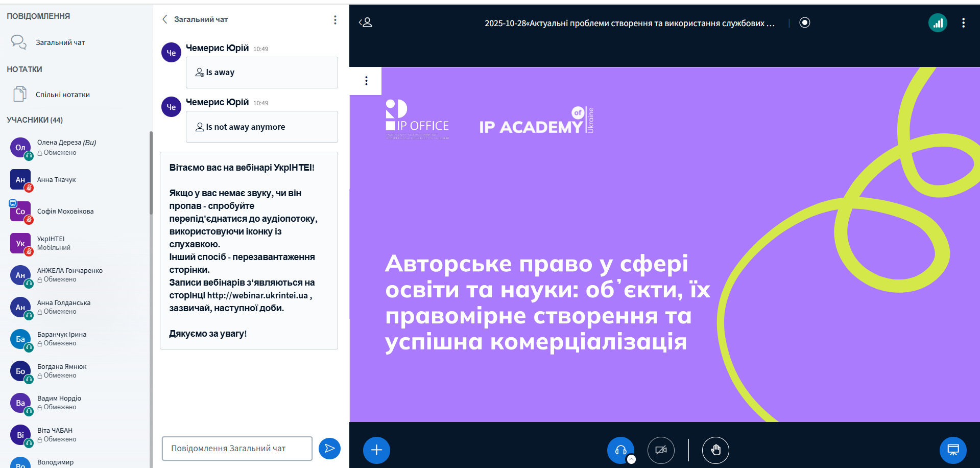Open the main options menu in header
Image resolution: width=980 pixels, height=468 pixels.
[x=963, y=23]
